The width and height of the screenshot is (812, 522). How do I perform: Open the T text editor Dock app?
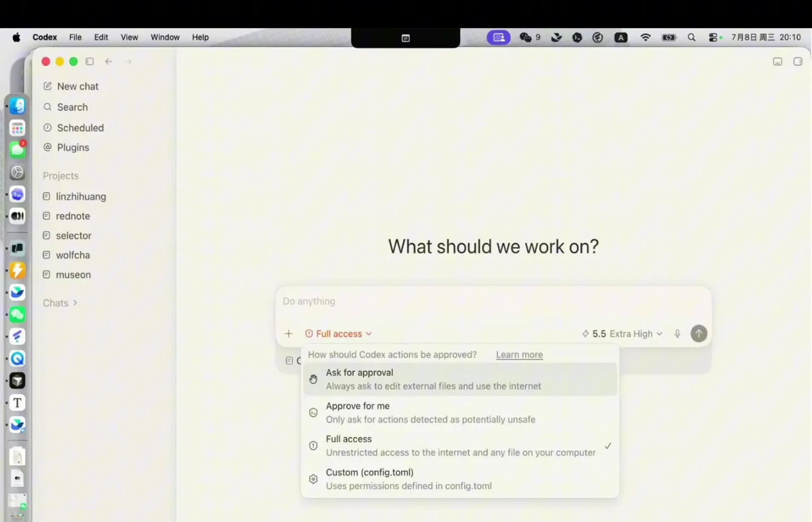(x=17, y=403)
